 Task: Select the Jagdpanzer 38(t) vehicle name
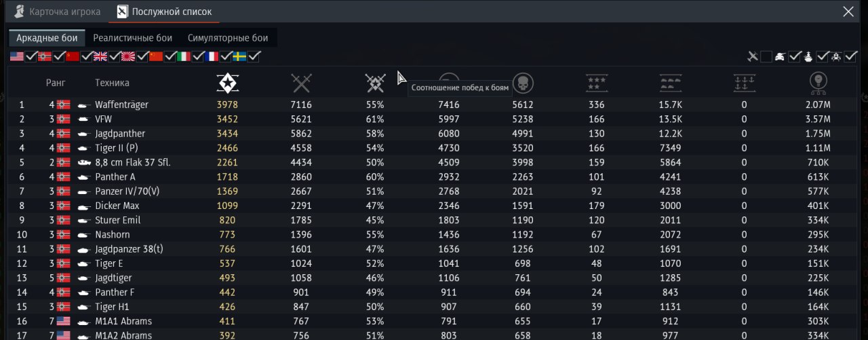(129, 249)
